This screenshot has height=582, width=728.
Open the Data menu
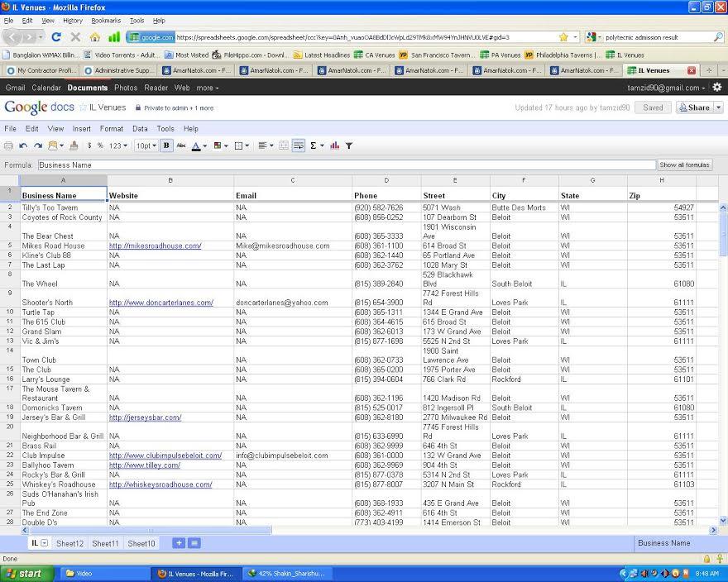(139, 128)
